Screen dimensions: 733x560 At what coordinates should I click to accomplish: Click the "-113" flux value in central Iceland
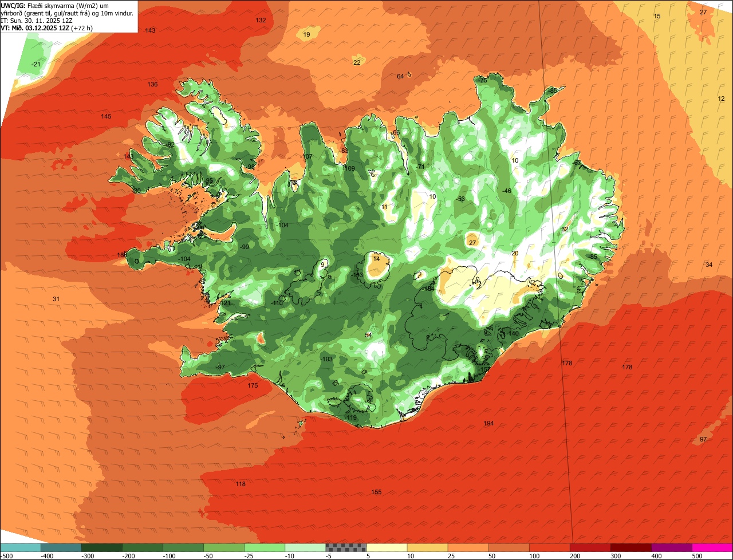[357, 275]
